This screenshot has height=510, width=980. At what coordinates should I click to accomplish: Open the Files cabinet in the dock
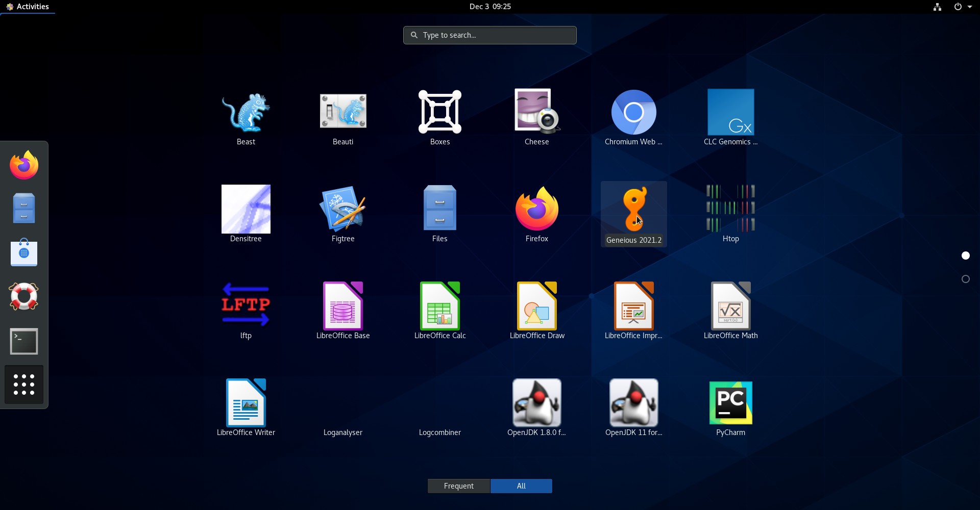click(24, 208)
